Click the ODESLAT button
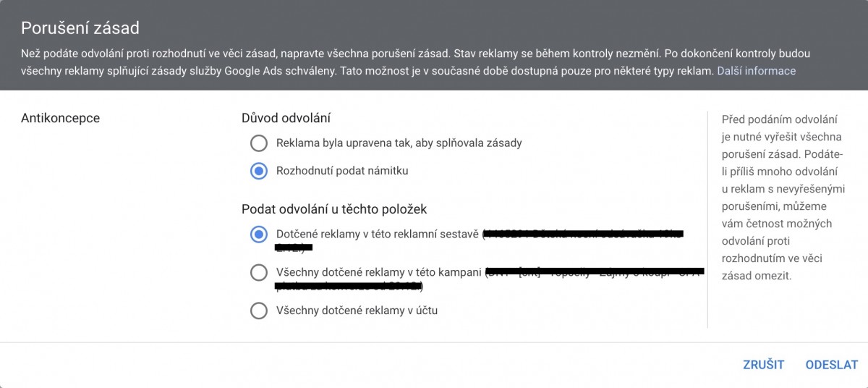Screen dimensions: 868x388 831,365
